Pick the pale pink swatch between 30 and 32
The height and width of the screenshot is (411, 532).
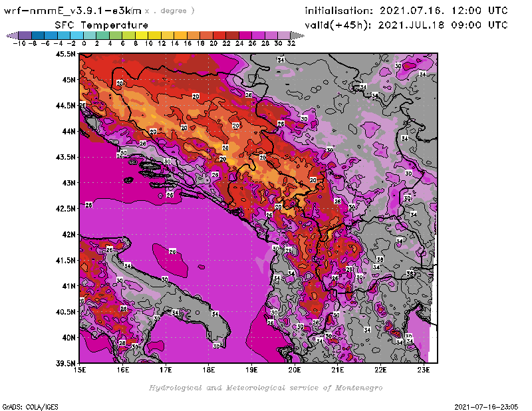[284, 36]
